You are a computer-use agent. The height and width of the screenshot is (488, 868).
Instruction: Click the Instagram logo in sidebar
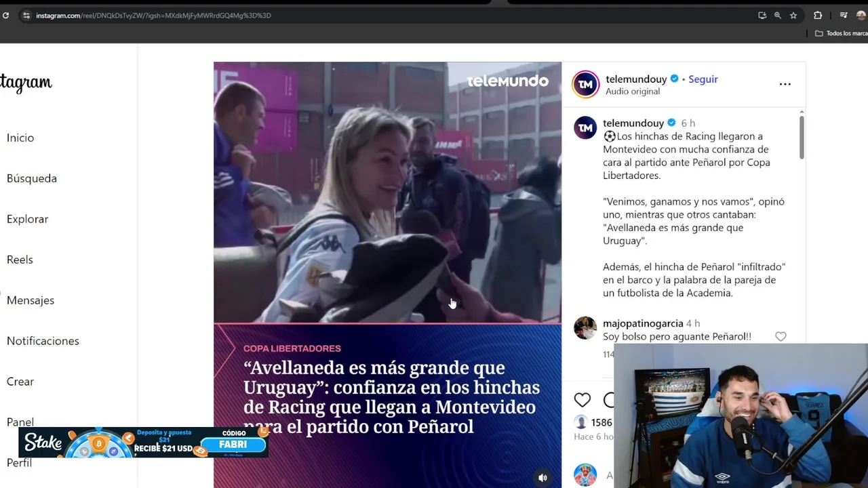click(26, 83)
